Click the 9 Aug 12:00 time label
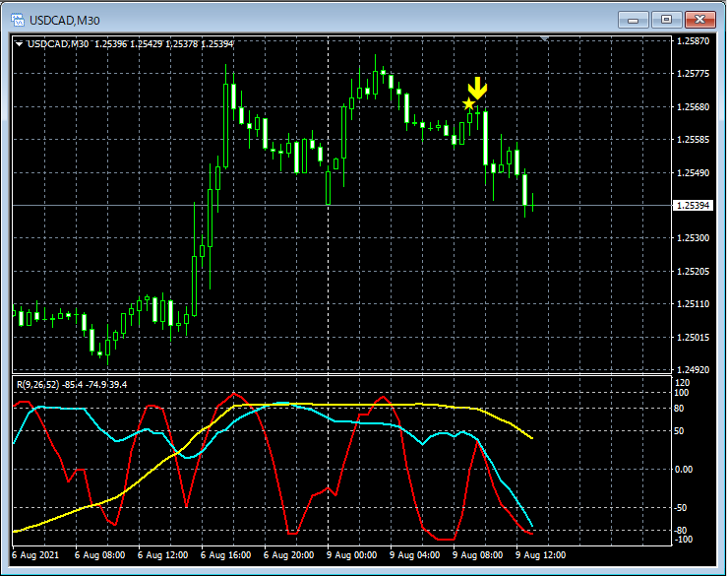This screenshot has width=728, height=576. (541, 555)
